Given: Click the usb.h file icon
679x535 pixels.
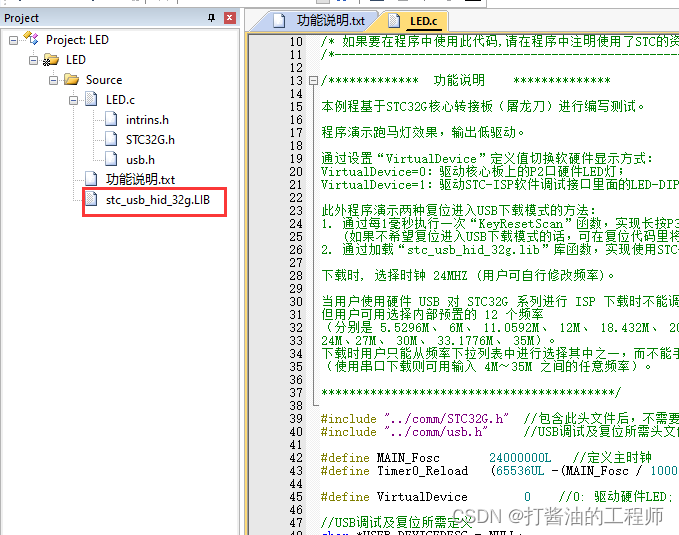Looking at the screenshot, I should pos(111,159).
